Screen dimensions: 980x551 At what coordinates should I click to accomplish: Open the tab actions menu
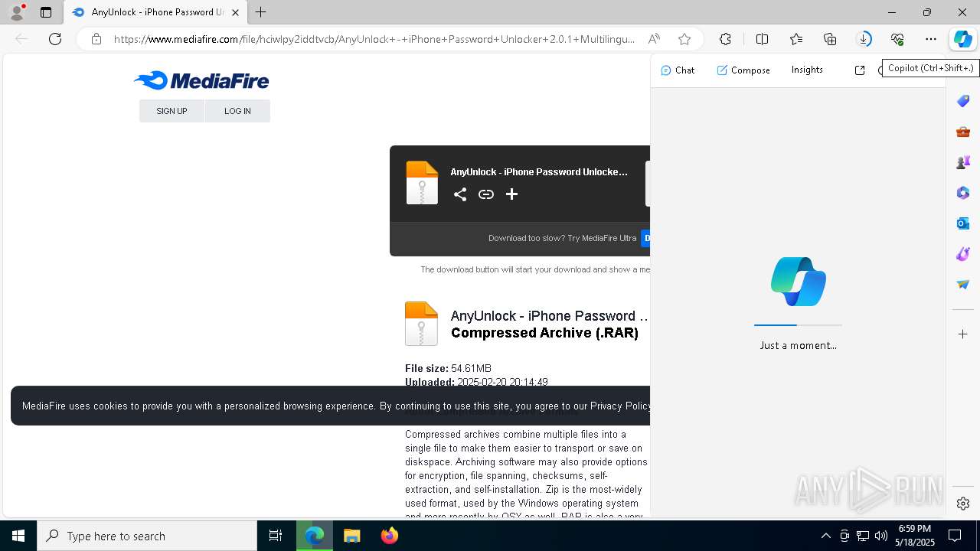46,12
